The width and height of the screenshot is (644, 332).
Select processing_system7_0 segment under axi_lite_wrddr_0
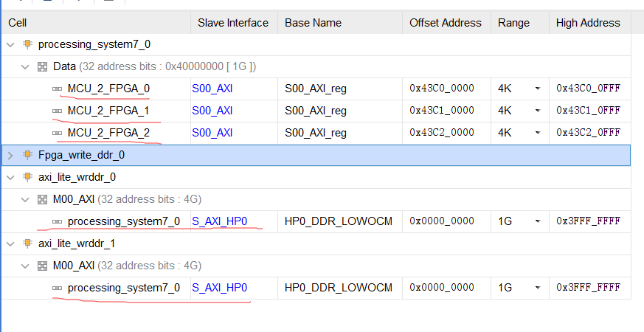pos(316,221)
